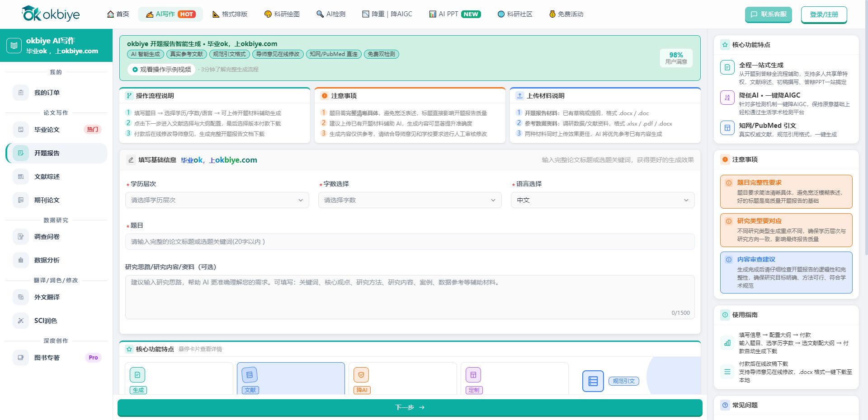868x420 pixels.
Task: Click the 数据分析 sidebar icon
Action: point(21,260)
